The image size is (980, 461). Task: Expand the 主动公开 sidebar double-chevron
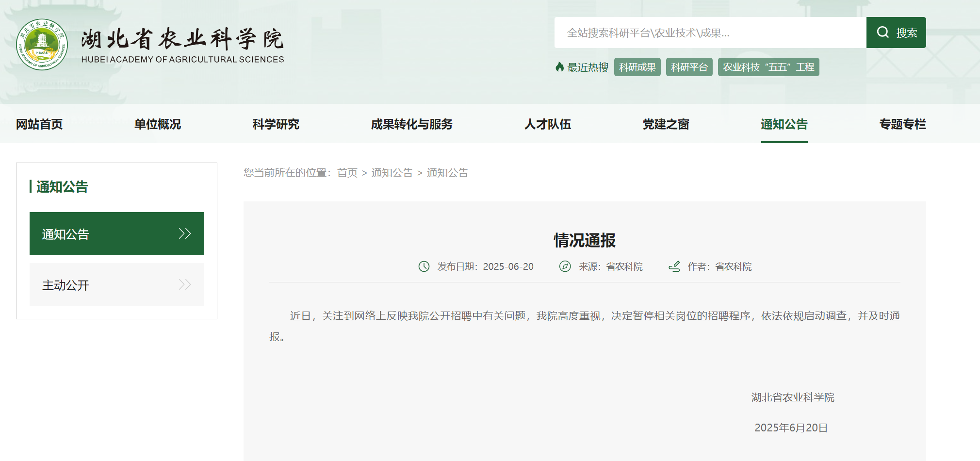coord(184,285)
